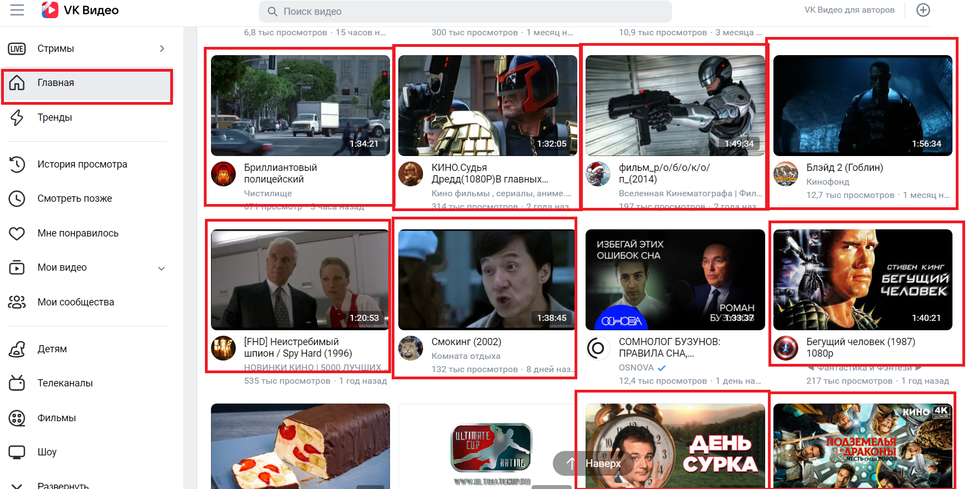
Task: Click the home icon beside Главная
Action: coord(17,83)
